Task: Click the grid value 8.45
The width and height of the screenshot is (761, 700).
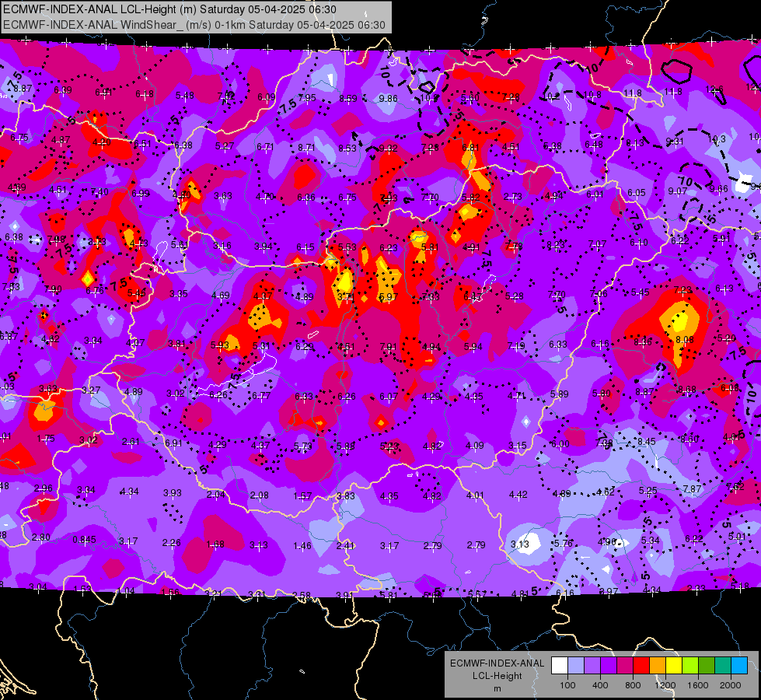Action: point(647,441)
